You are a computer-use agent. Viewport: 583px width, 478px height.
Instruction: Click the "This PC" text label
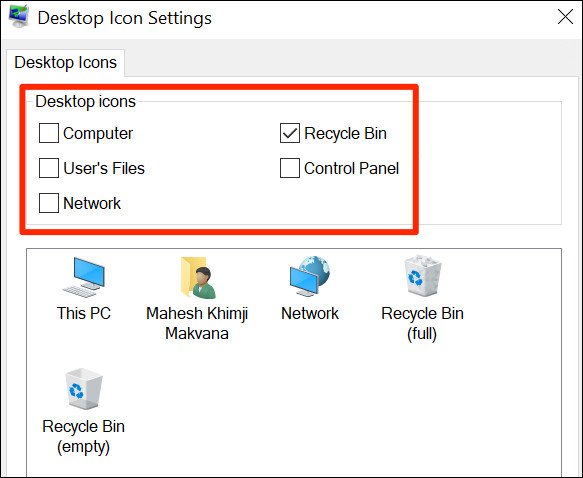(x=84, y=313)
